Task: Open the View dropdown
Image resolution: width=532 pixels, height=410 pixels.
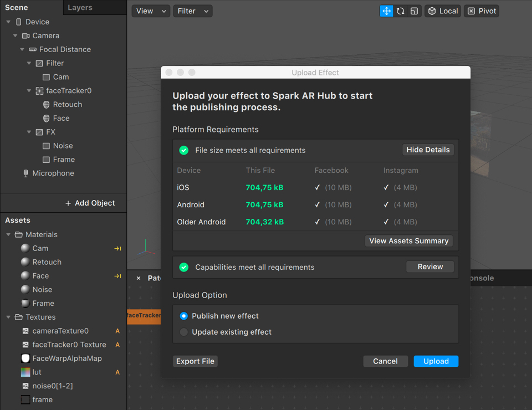Action: (x=151, y=11)
